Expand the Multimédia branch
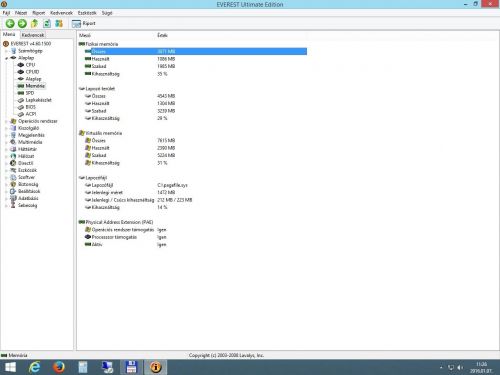Viewport: 500px width, 375px height. [x=6, y=142]
